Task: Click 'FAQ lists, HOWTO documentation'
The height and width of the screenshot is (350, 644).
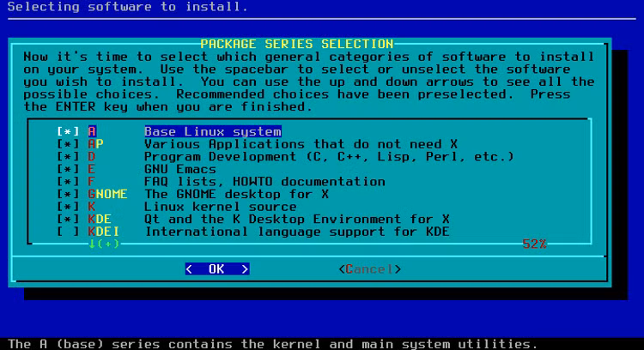Action: 265,182
